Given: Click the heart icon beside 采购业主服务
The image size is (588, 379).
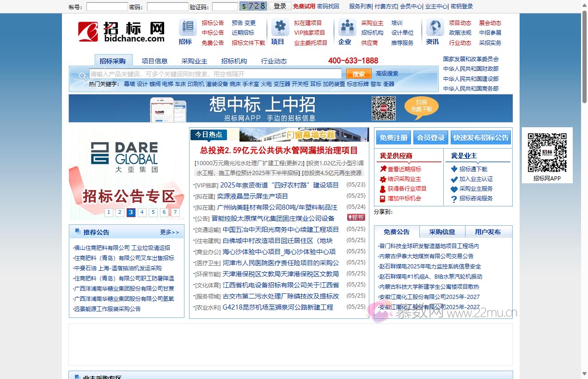Looking at the screenshot, I should pos(453,187).
